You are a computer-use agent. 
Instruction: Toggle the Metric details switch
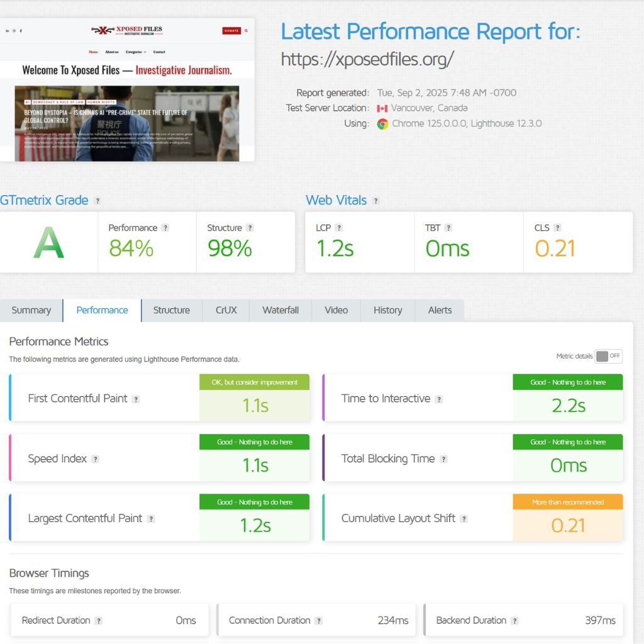tap(608, 356)
